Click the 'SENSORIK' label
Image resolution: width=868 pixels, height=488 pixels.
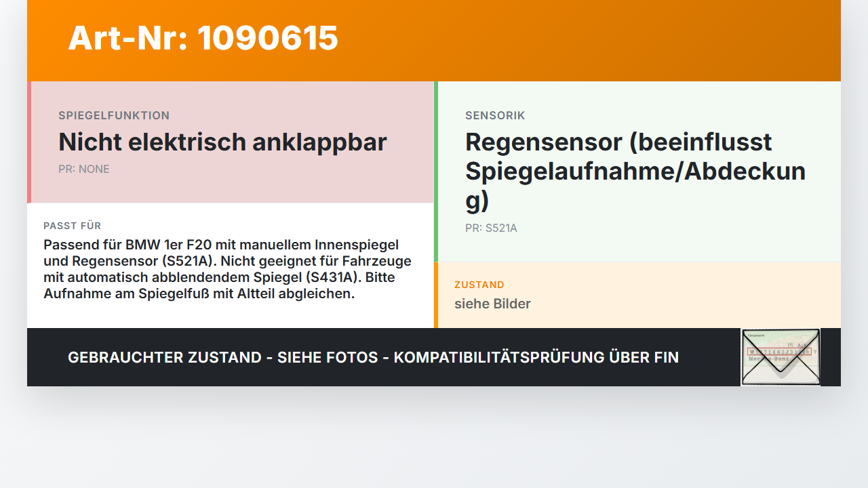click(495, 115)
